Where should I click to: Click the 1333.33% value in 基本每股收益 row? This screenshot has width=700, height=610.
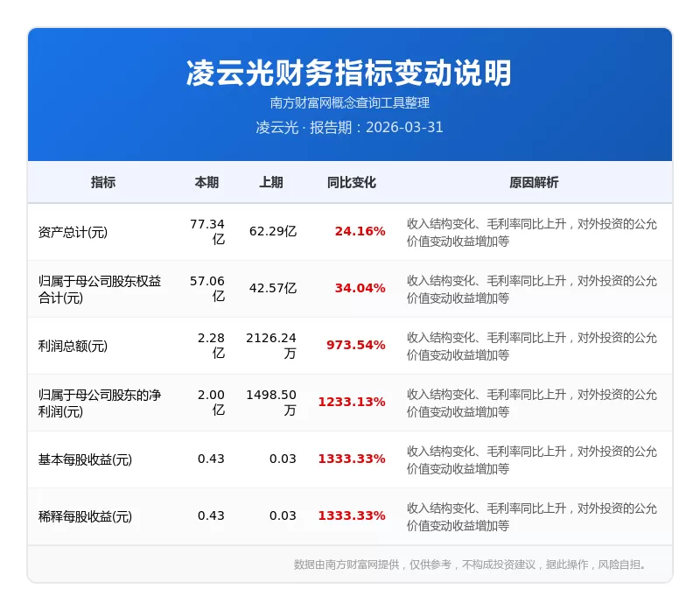(x=352, y=459)
